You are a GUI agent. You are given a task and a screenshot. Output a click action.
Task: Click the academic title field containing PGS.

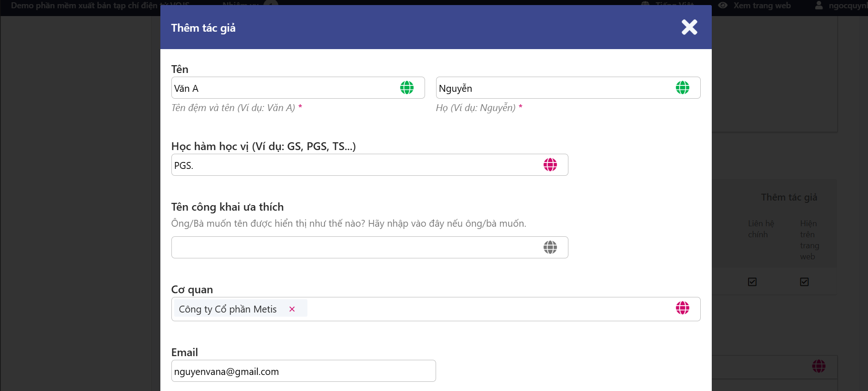[354, 165]
